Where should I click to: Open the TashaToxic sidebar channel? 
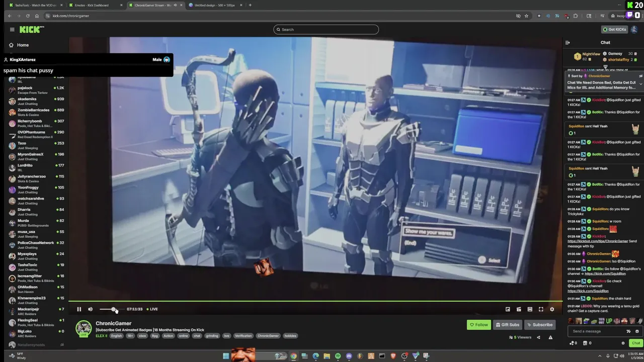[x=36, y=267]
